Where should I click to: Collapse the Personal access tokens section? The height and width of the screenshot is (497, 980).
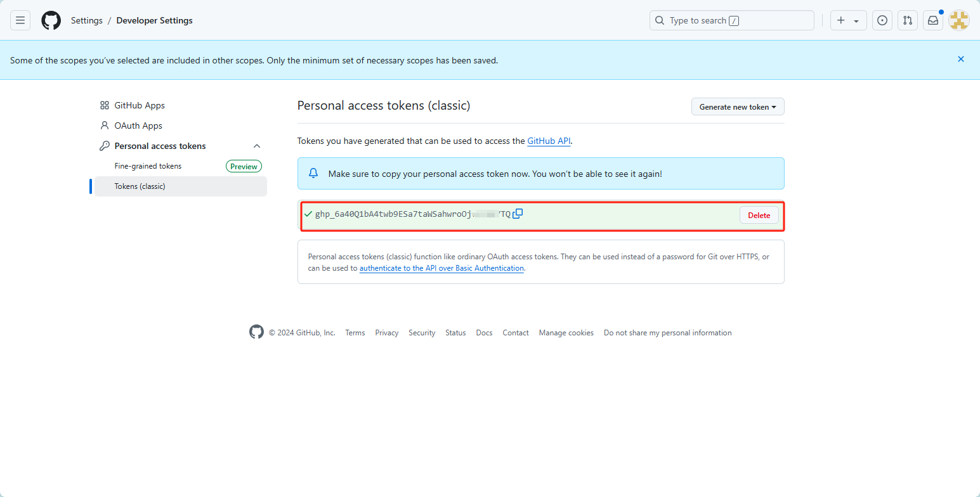pyautogui.click(x=257, y=146)
